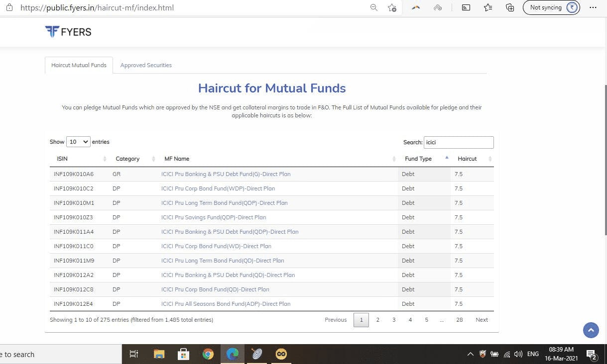Open the Collections icon in browser toolbar
Screen dimensions: 607x364
(x=510, y=7)
